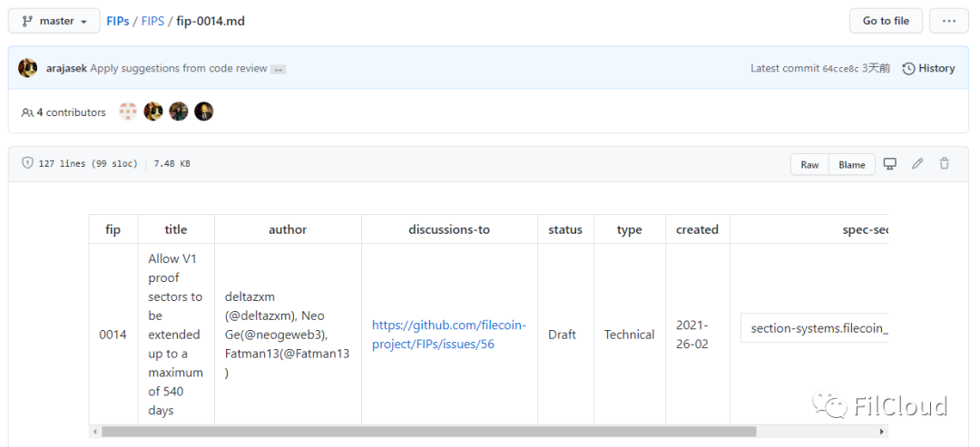The width and height of the screenshot is (980, 447).
Task: Click the 'Draft' status cell
Action: pyautogui.click(x=565, y=335)
